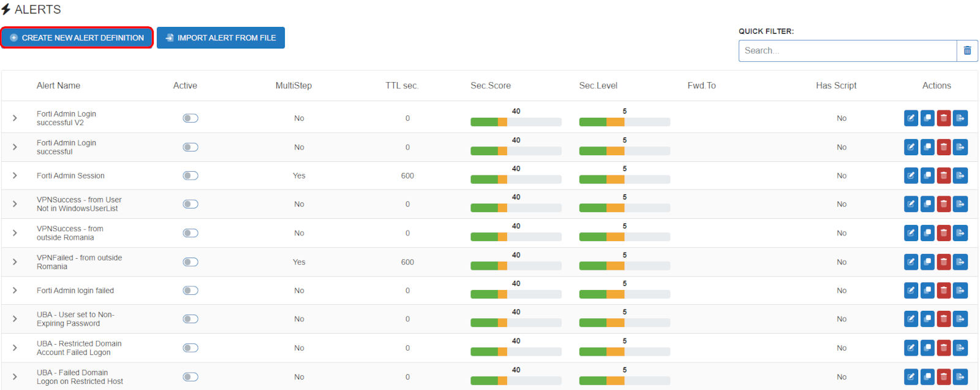Export the Forti Admin Session alert
Screen dimensions: 980x390
[960, 175]
